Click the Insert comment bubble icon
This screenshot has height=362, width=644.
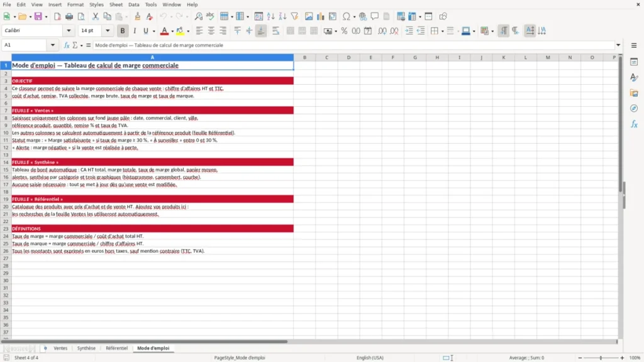(375, 16)
